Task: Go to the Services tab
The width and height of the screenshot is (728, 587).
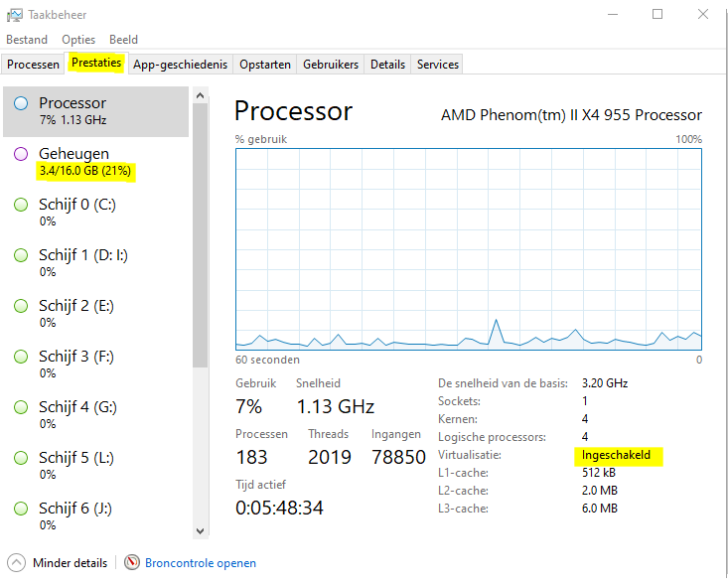Action: [x=437, y=65]
